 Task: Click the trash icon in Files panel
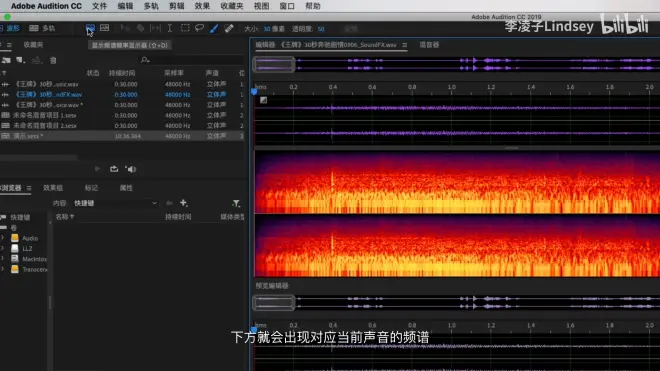click(x=53, y=60)
